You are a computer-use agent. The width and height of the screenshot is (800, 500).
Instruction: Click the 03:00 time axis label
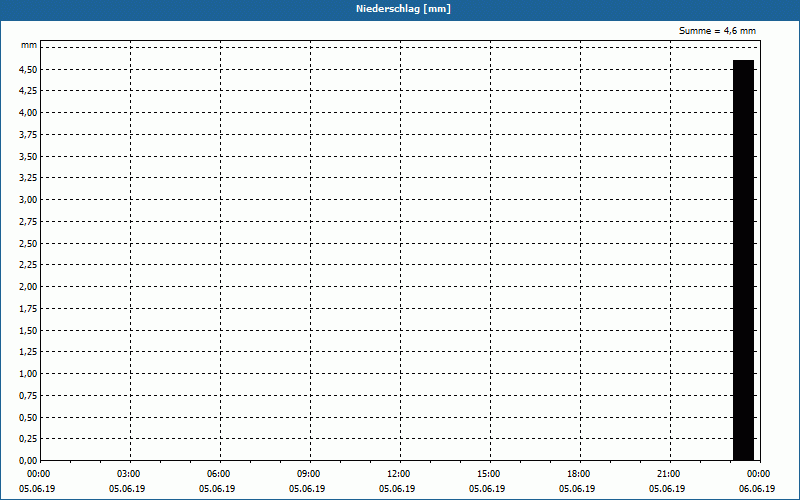pyautogui.click(x=129, y=474)
